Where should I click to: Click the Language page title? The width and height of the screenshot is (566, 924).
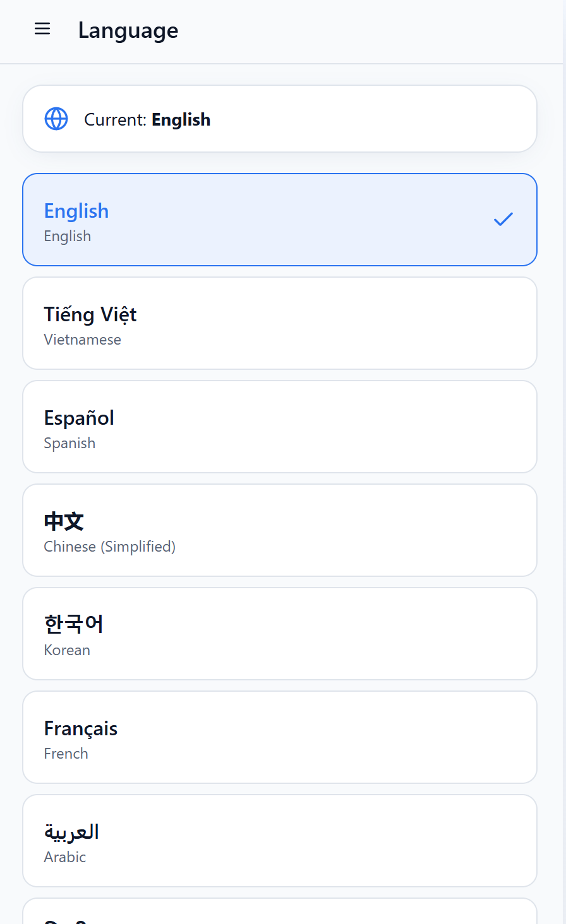[x=128, y=30]
